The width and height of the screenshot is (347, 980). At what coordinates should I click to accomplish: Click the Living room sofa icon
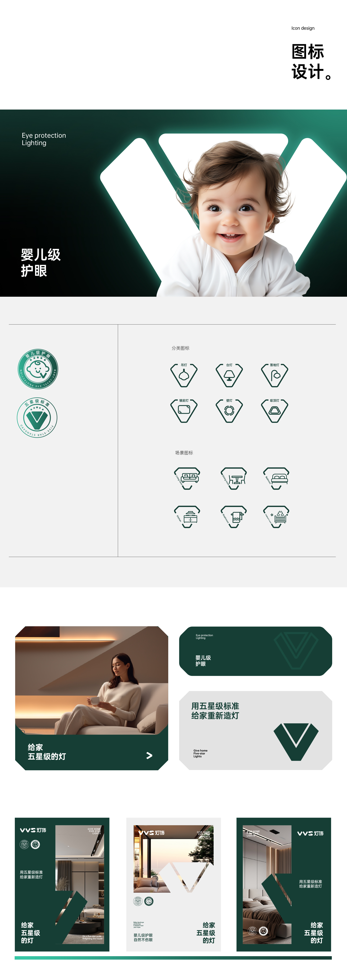click(187, 478)
